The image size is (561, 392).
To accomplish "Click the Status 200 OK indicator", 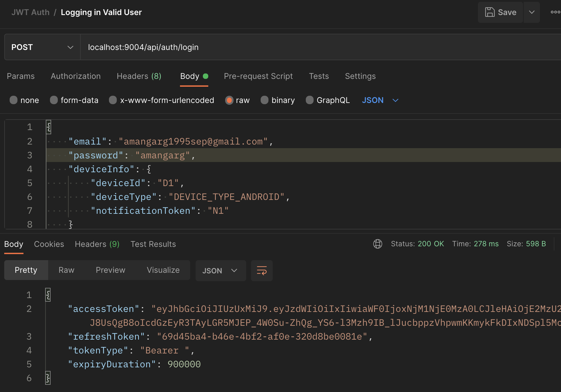I will pos(417,244).
